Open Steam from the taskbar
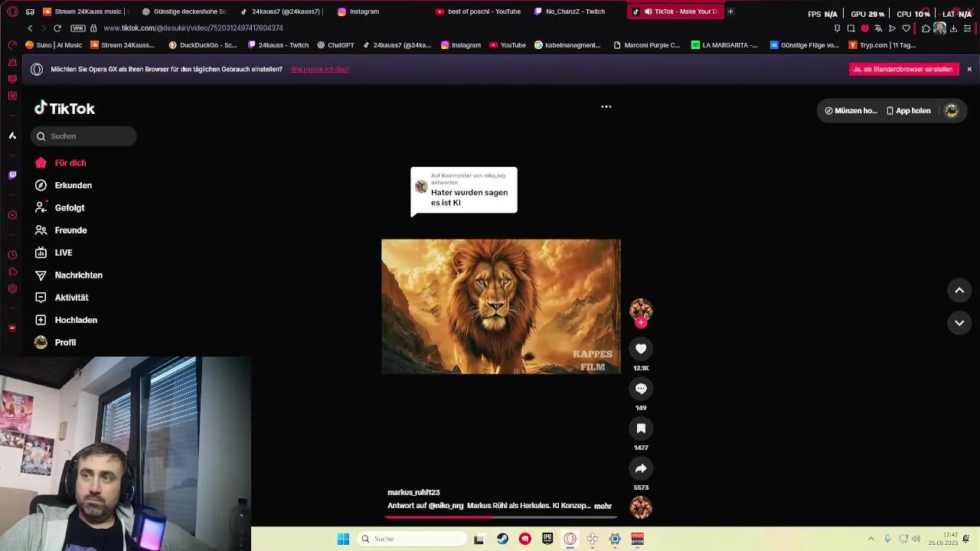Viewport: 980px width, 551px height. [502, 539]
